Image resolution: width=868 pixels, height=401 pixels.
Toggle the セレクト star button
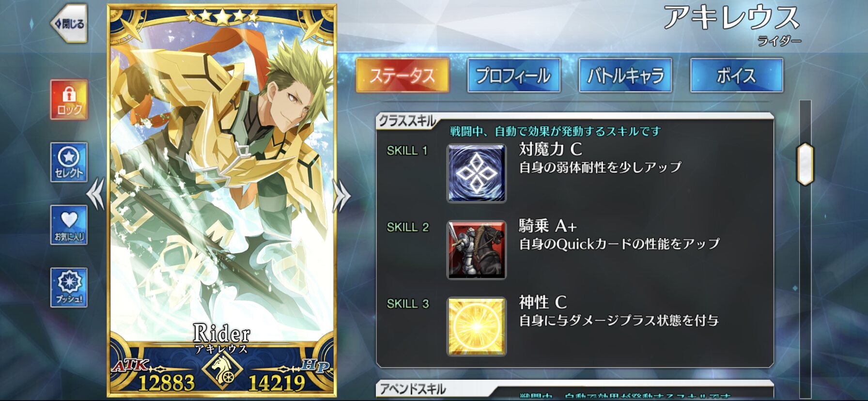69,162
